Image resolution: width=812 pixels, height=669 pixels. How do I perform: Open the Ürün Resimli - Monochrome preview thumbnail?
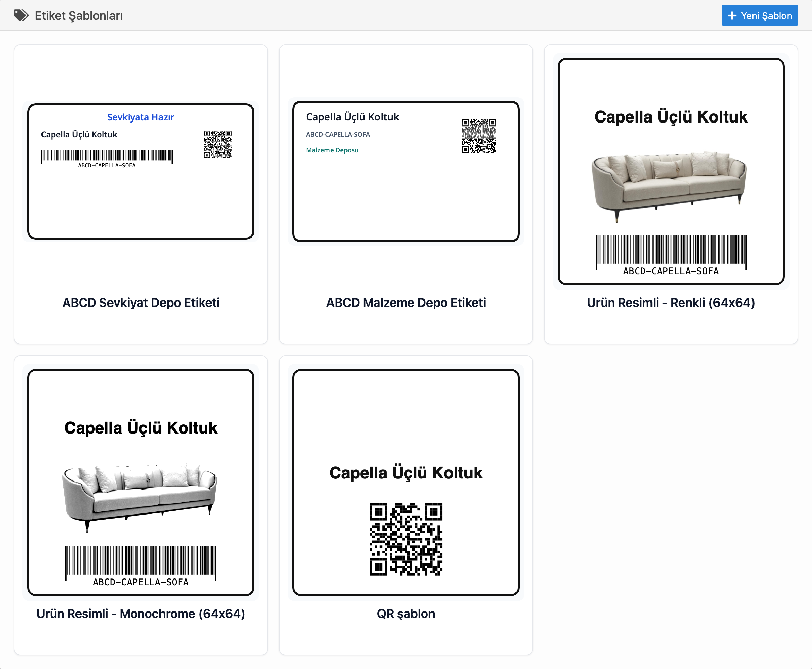(140, 483)
